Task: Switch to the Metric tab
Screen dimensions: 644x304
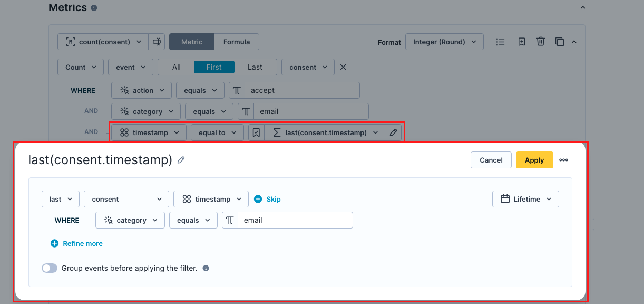Action: tap(192, 42)
